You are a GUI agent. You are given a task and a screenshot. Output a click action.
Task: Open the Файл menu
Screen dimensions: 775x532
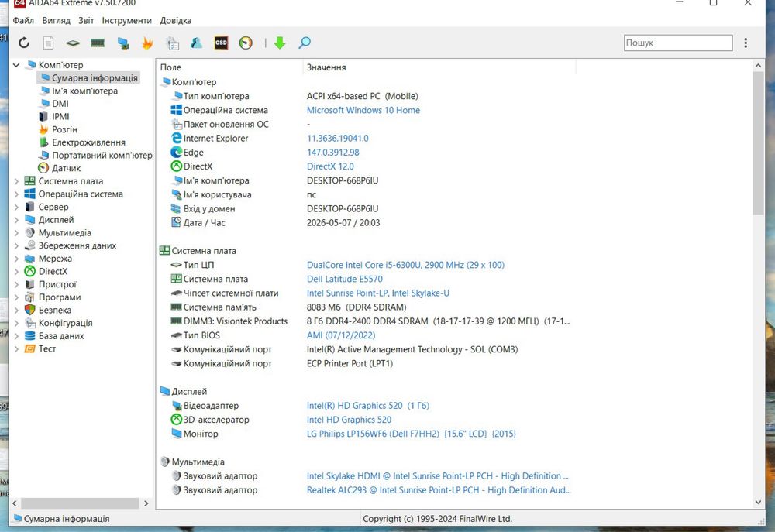23,21
